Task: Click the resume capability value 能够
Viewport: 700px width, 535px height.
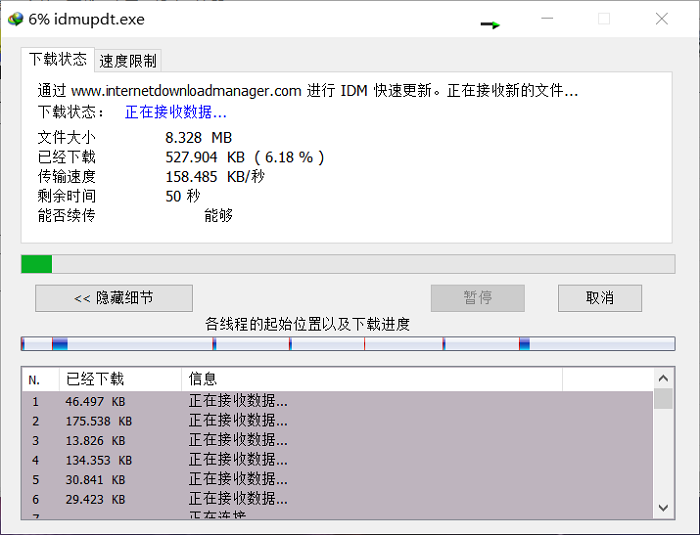Action: tap(218, 215)
